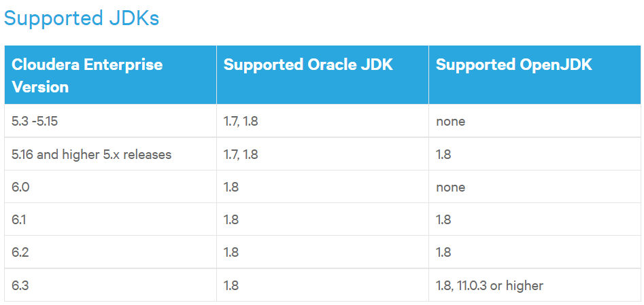Image resolution: width=644 pixels, height=305 pixels.
Task: Click Oracle JDK "1.7, 1.8" in the 5.16 row
Action: [x=241, y=154]
